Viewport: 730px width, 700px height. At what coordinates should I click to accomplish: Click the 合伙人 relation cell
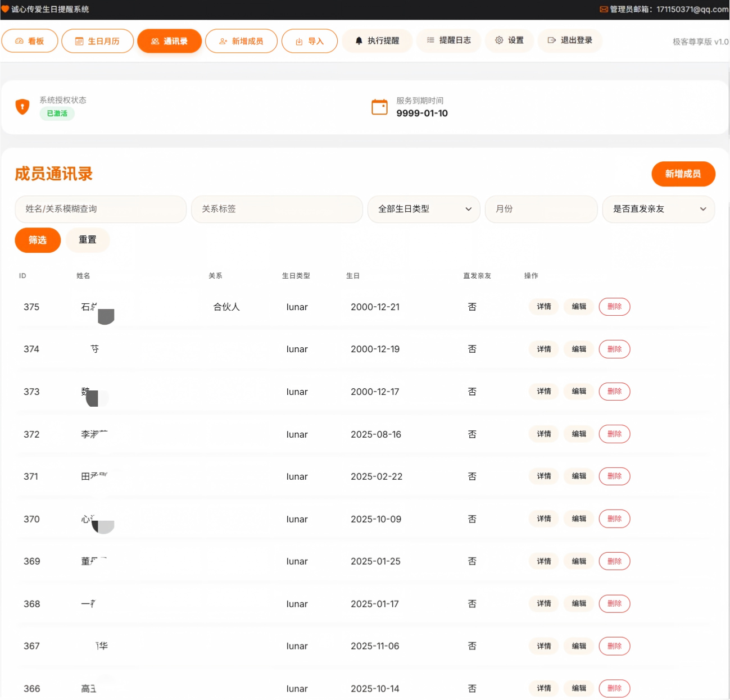tap(226, 307)
